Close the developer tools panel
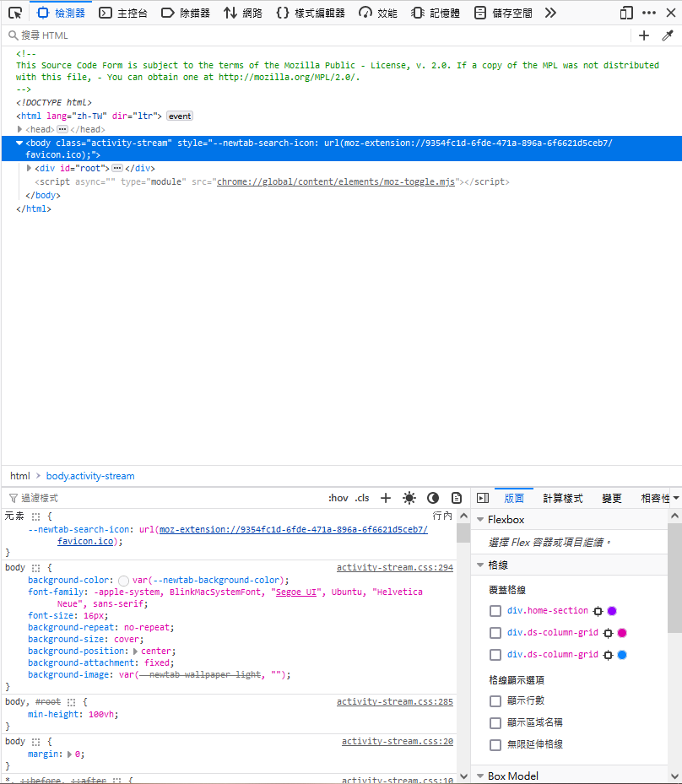Viewport: 682px width, 784px height. (x=671, y=13)
